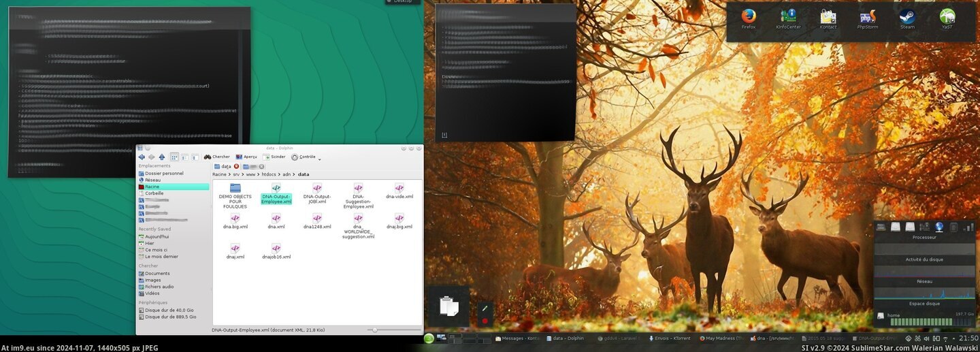Select the 'data' tab in Dolphin

tap(223, 166)
